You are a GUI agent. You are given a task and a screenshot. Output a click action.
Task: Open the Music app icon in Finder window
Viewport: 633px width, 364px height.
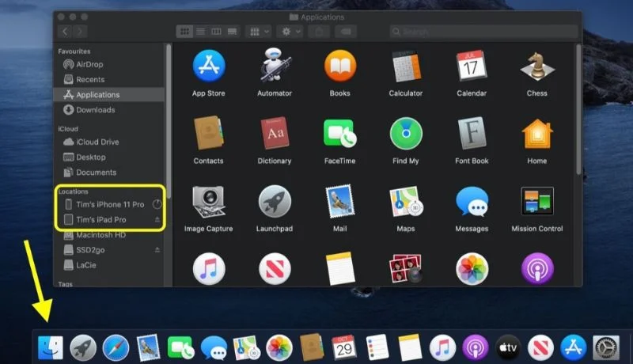coord(209,269)
